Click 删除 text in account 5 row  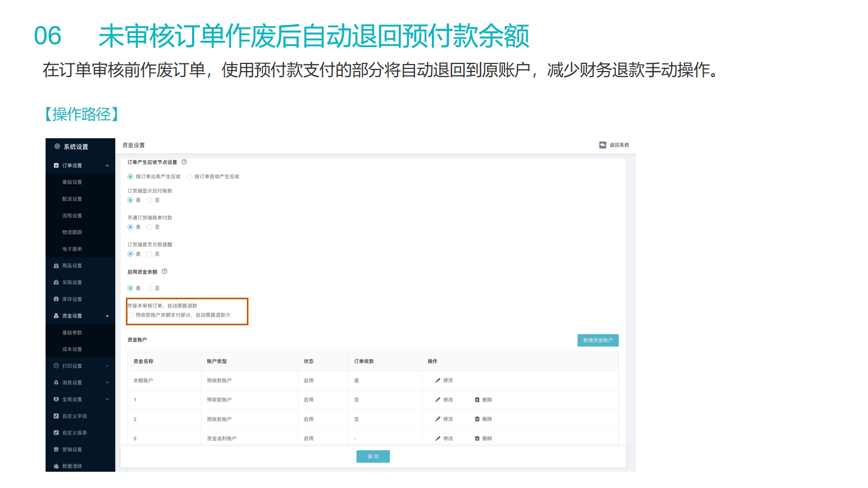point(487,439)
